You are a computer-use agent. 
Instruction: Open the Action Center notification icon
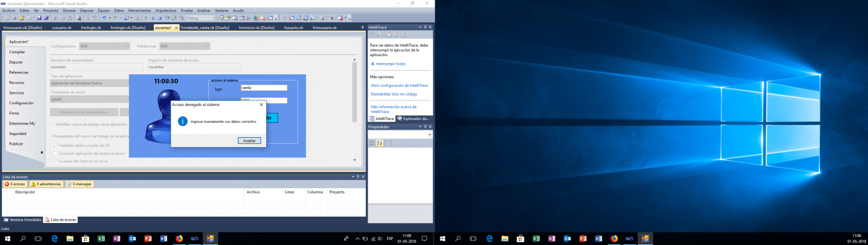pos(425,238)
